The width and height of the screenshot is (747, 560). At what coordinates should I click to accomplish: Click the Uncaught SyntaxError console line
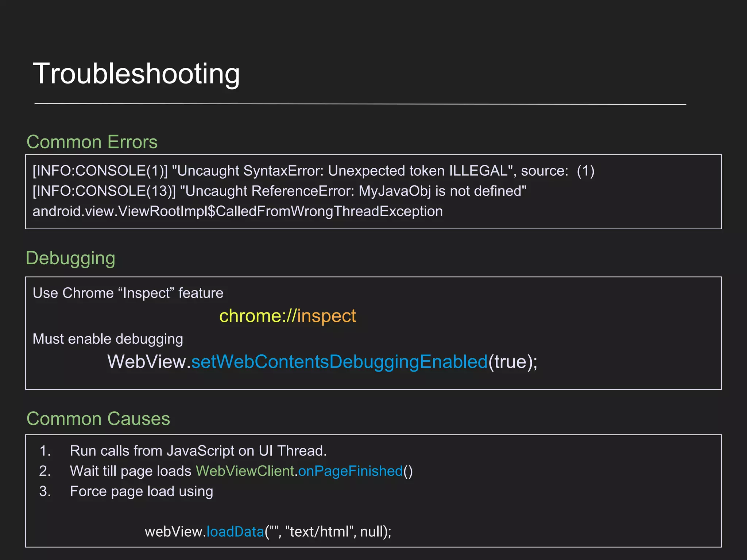314,171
